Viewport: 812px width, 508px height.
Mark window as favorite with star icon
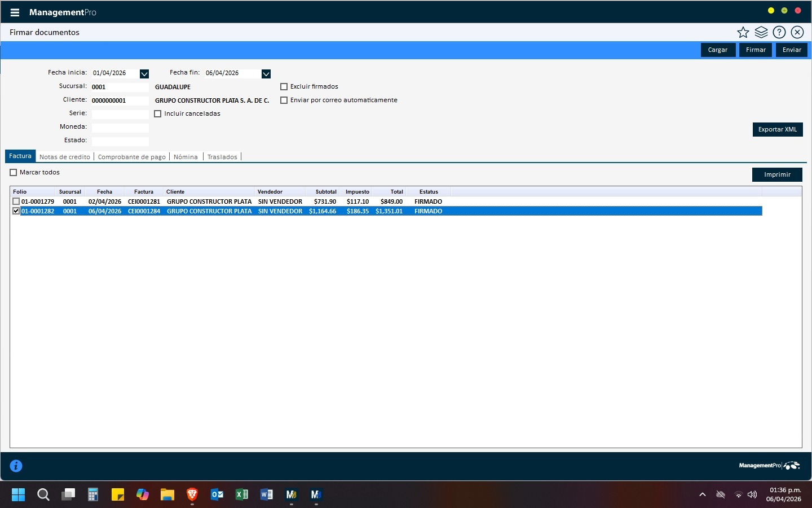pos(743,33)
